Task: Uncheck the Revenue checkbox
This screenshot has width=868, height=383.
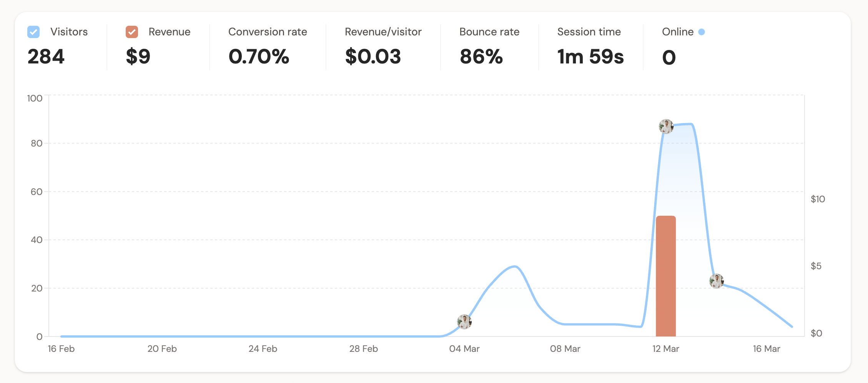Action: pos(132,32)
